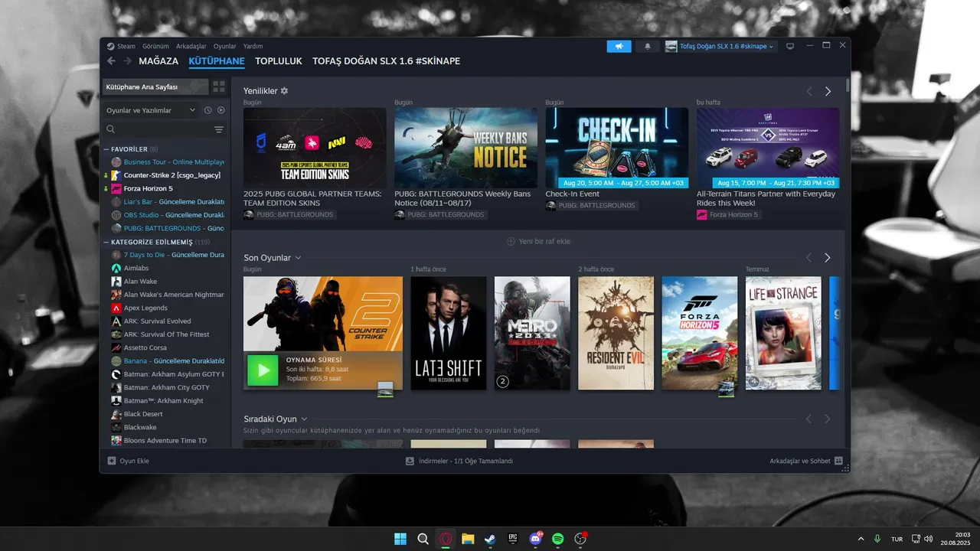Viewport: 980px width, 551px height.
Task: Open the Görünüm menu
Action: point(155,46)
